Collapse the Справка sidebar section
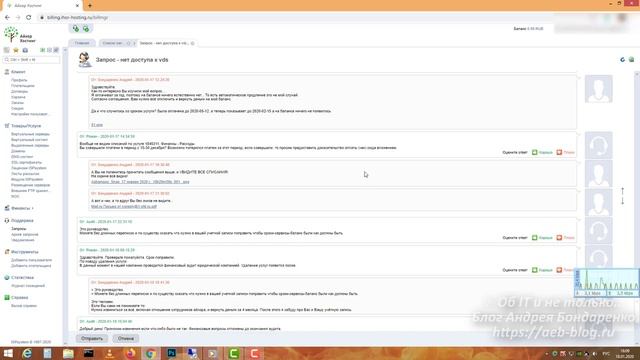 [19, 298]
